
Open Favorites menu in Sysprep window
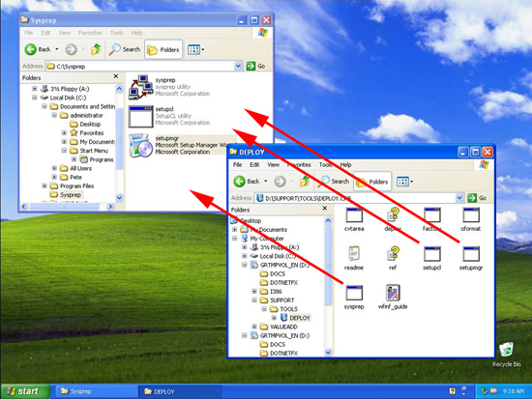90,33
